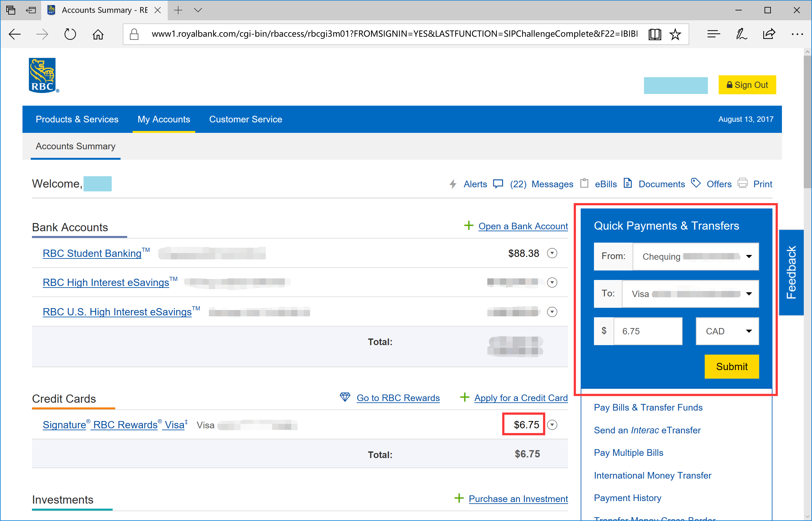
Task: Click Purchase an Investment link
Action: pos(518,499)
